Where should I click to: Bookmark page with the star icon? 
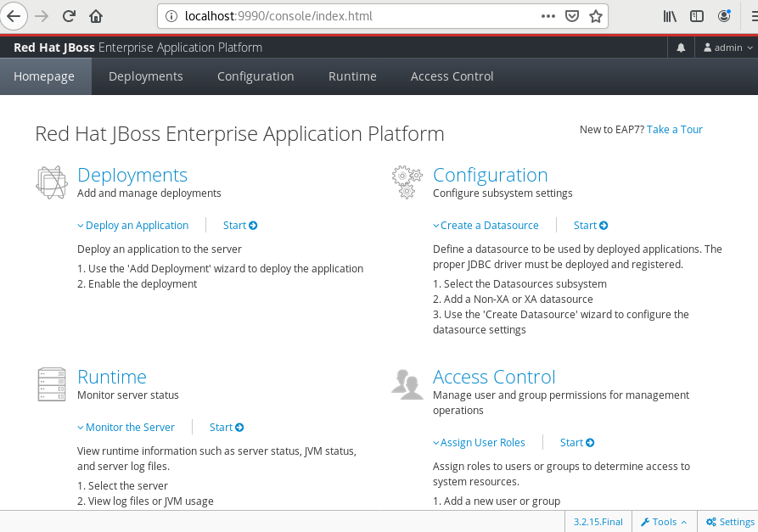tap(596, 15)
